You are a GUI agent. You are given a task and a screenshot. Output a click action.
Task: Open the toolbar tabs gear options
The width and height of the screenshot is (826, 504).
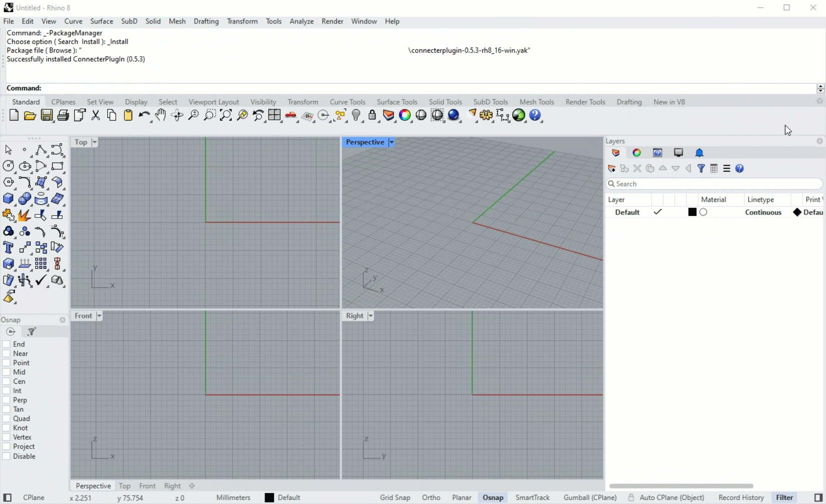819,101
